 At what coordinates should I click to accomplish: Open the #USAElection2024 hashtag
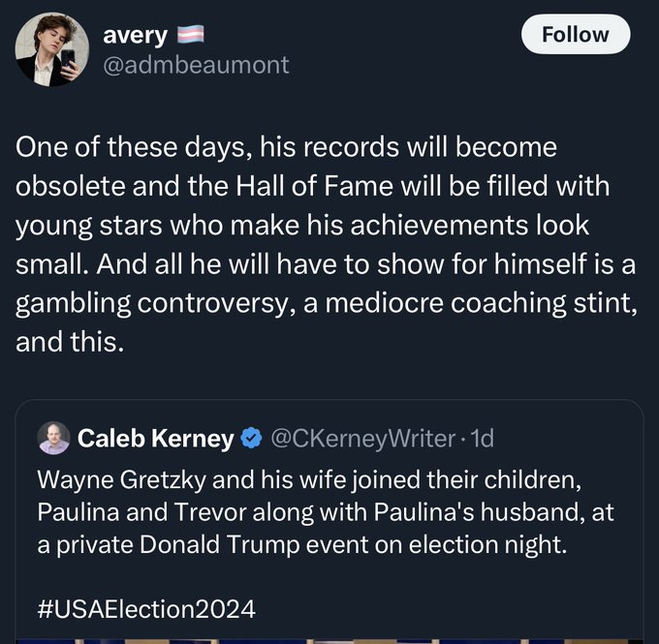click(145, 609)
